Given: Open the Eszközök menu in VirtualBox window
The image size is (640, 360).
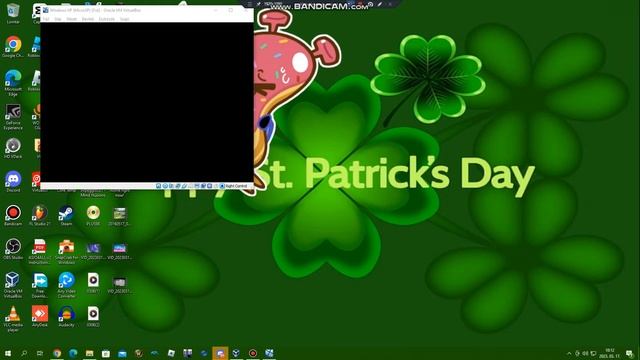Looking at the screenshot, I should click(107, 19).
